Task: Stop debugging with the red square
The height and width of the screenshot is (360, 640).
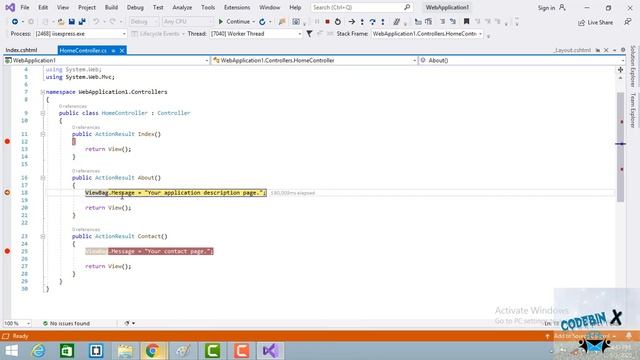Action: pos(327,22)
